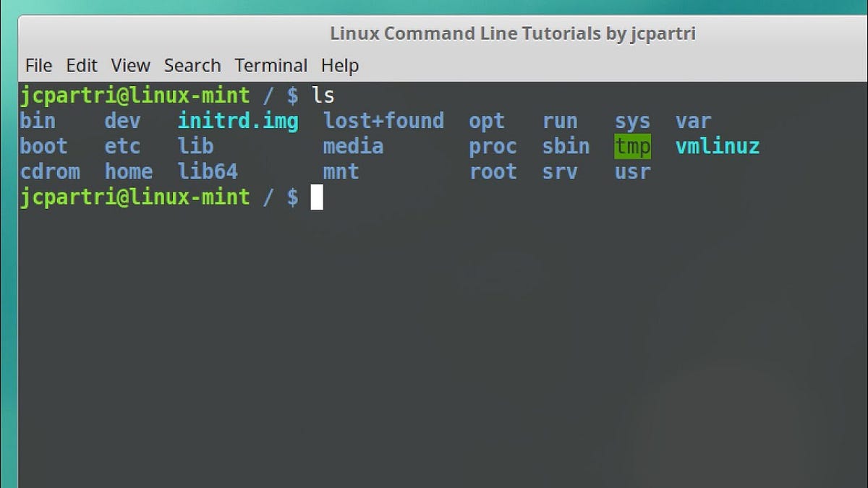The image size is (868, 488).
Task: Open the File menu
Action: 38,65
